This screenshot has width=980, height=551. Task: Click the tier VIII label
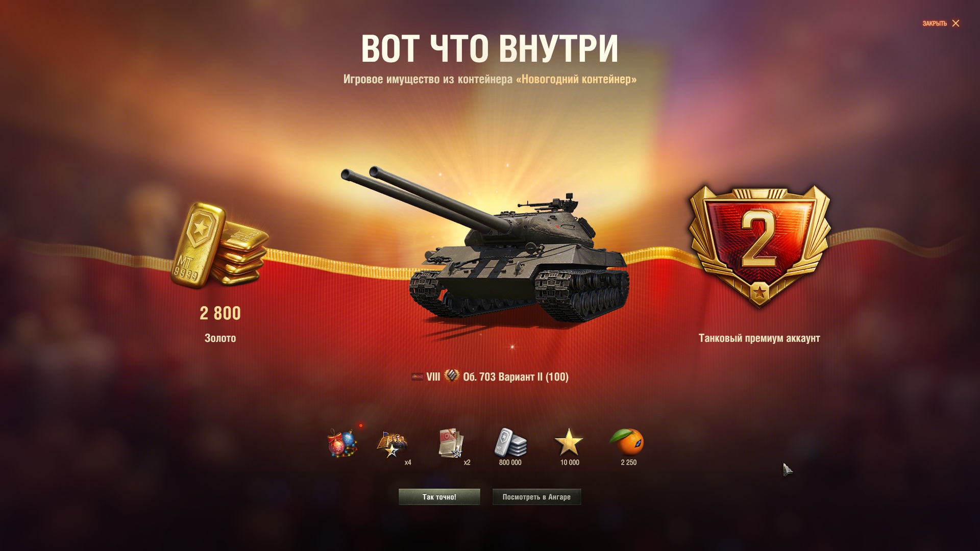[433, 377]
